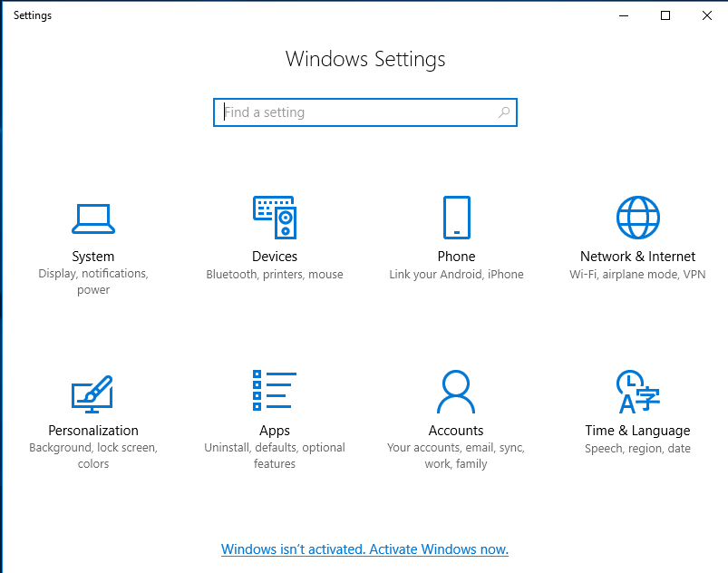This screenshot has height=573, width=728.
Task: Click "Uninstall, defaults, optional features" description
Action: pos(275,455)
